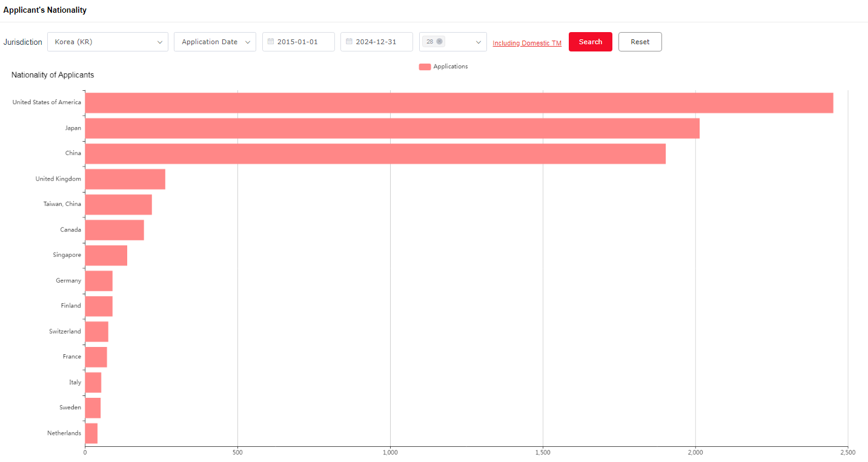
Task: Click calendar icon beside 2024-12-31 end date
Action: point(349,42)
